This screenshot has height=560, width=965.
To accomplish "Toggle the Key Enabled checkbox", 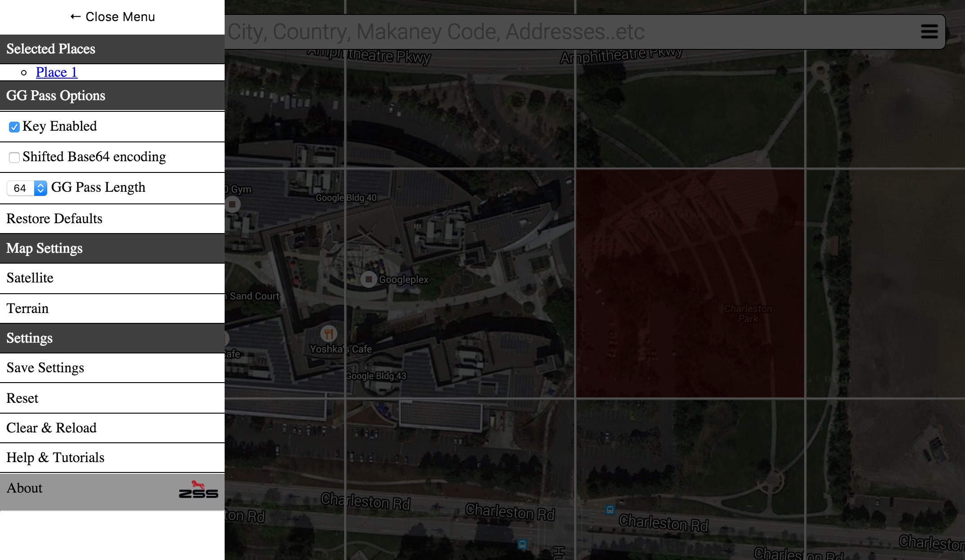I will pyautogui.click(x=14, y=127).
